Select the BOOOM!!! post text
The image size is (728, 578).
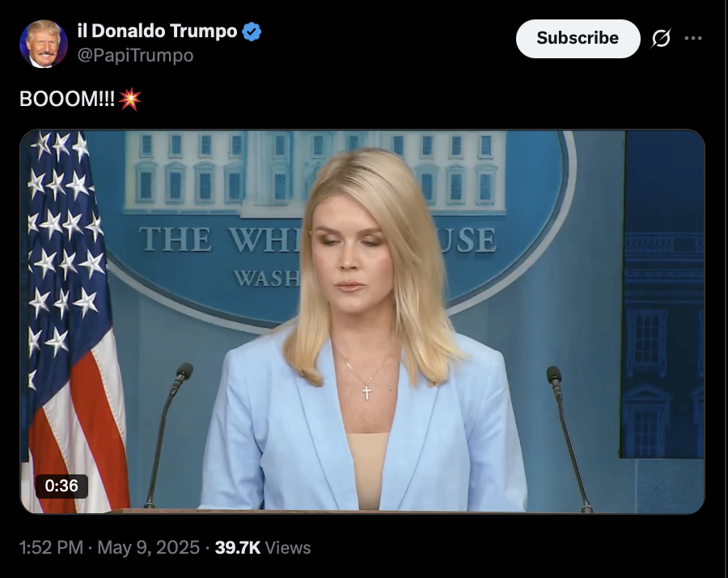click(67, 99)
